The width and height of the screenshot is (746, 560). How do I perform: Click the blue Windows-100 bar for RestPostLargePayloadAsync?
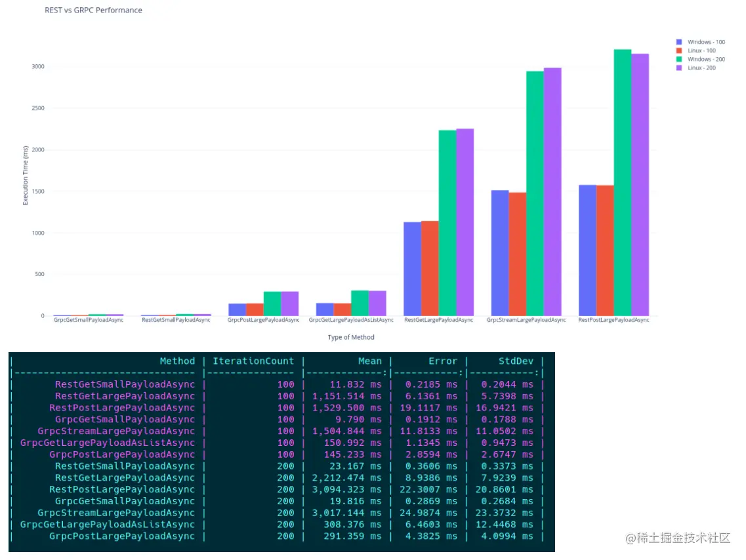tap(588, 250)
